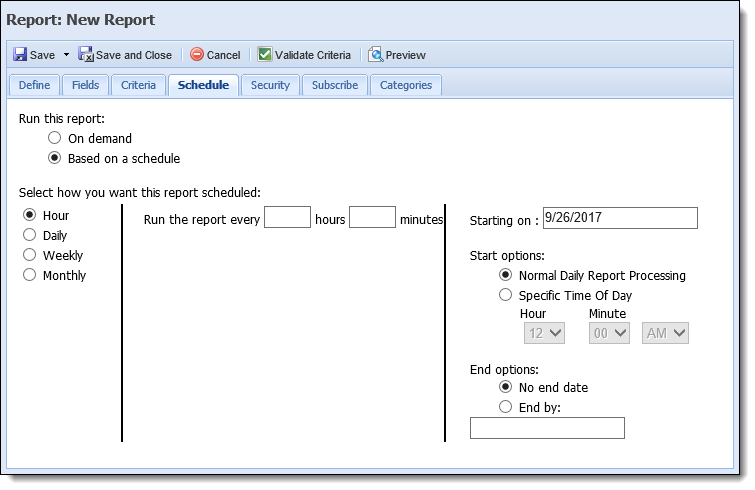Choose the Hour schedule radio button

tap(29, 215)
